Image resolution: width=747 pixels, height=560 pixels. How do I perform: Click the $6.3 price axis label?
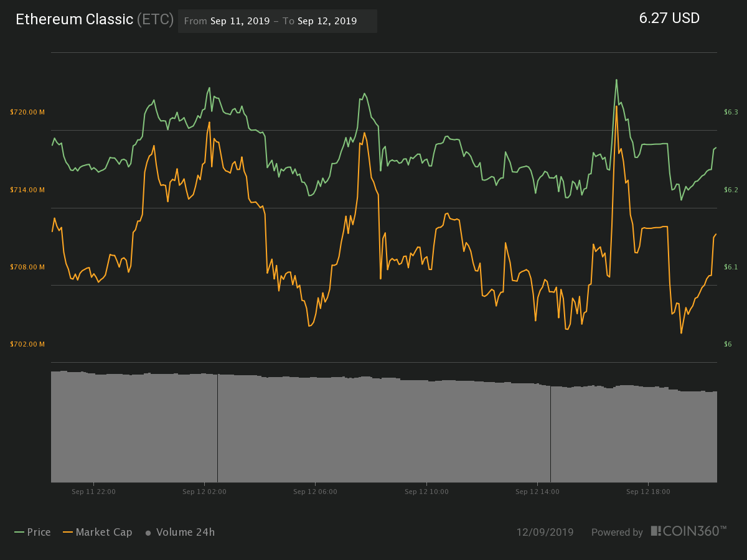pyautogui.click(x=731, y=112)
